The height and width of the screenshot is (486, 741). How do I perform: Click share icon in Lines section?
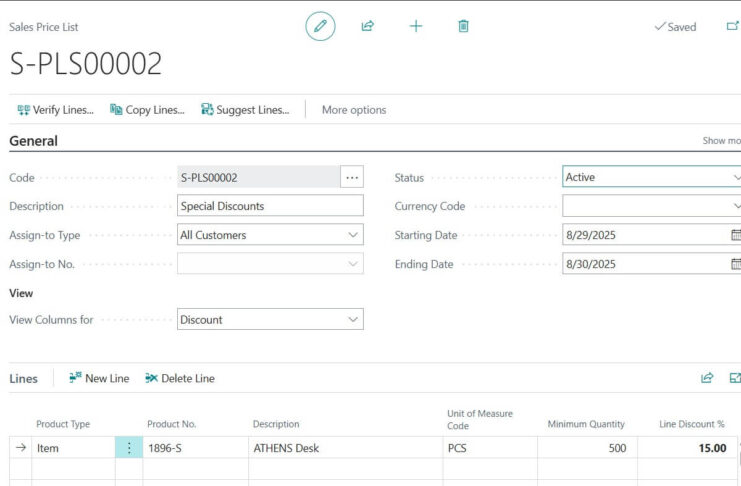click(x=707, y=378)
